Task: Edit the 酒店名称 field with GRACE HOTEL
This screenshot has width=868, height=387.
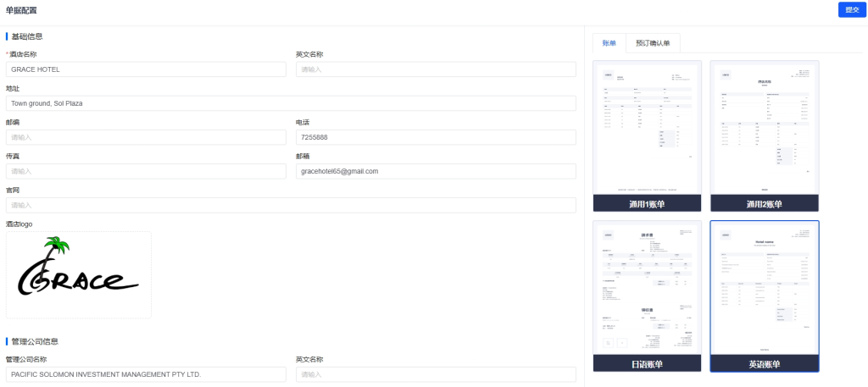Action: [x=146, y=69]
